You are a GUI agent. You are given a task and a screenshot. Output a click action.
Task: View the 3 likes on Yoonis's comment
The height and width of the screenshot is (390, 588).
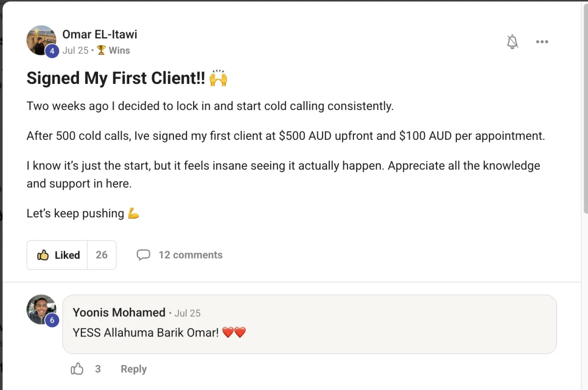point(98,369)
